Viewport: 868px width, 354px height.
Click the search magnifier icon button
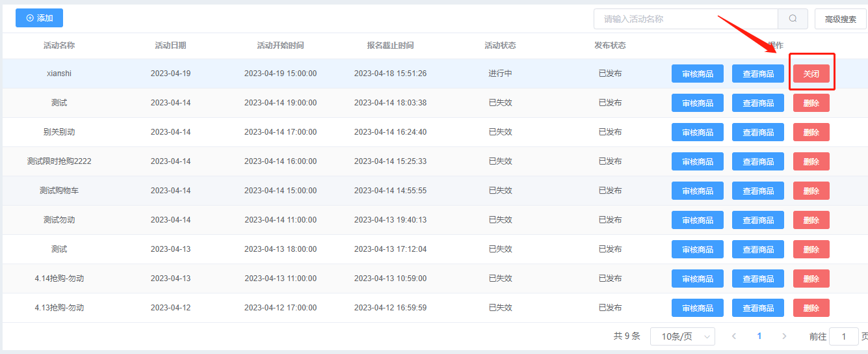pos(793,19)
